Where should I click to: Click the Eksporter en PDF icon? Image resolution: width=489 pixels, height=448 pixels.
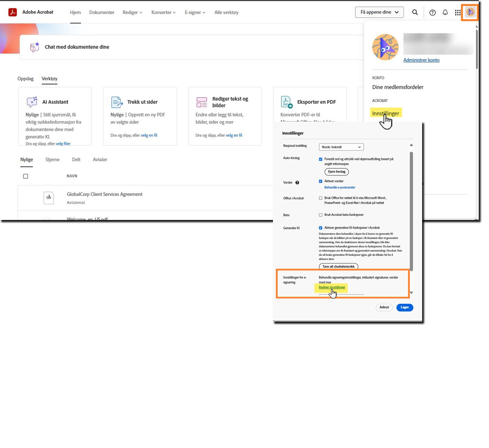pos(286,102)
